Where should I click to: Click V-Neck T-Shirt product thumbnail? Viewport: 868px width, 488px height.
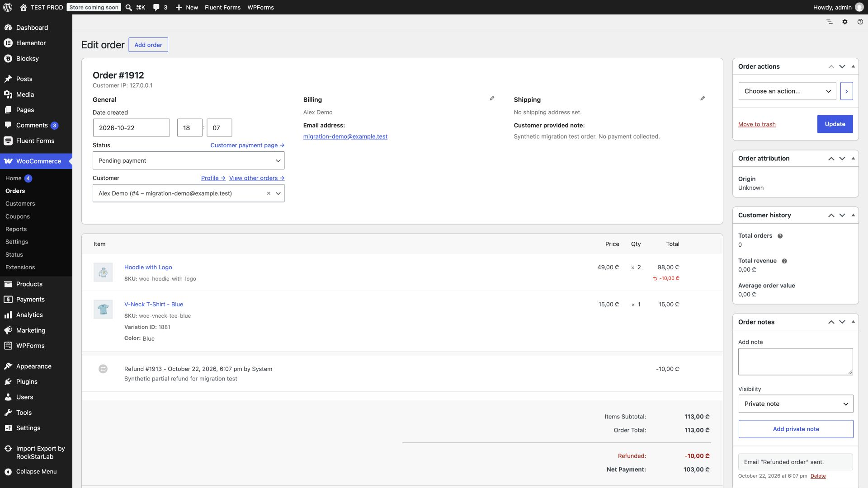coord(103,310)
